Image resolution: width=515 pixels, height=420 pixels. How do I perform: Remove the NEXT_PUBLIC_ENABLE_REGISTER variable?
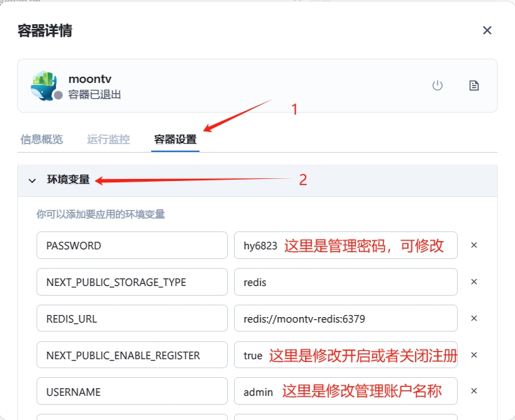click(x=474, y=354)
